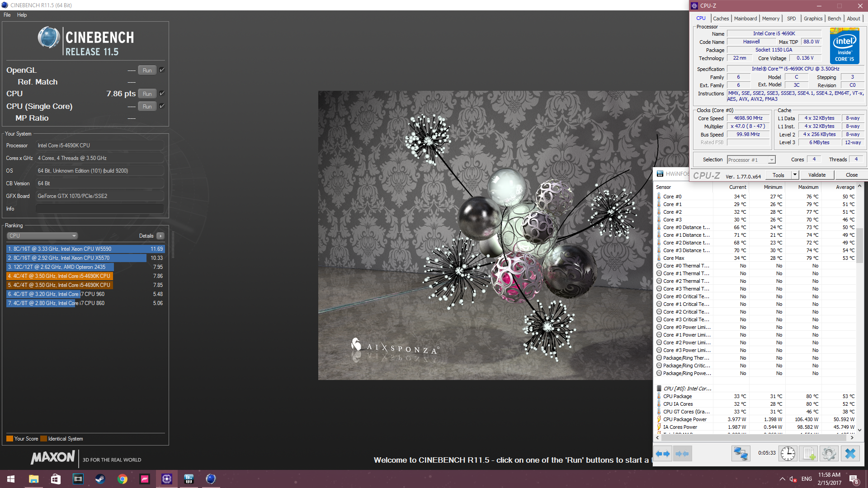This screenshot has width=868, height=488.
Task: Click the Ranking Details arrow icon
Action: pos(160,236)
